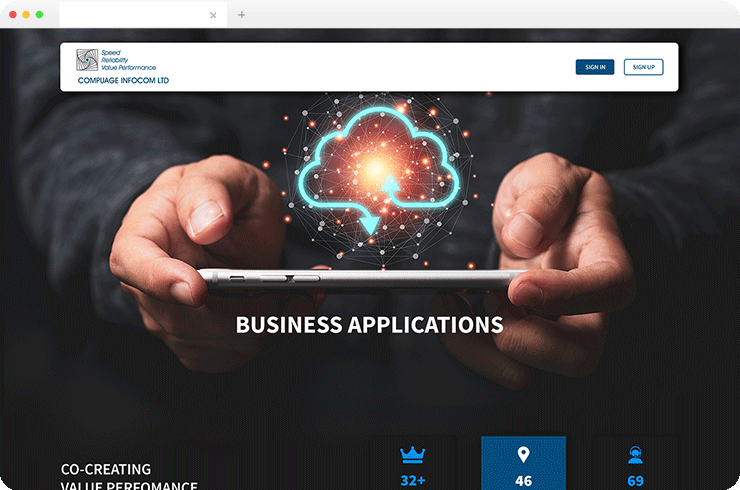Click the 32+ statistic value

[413, 481]
